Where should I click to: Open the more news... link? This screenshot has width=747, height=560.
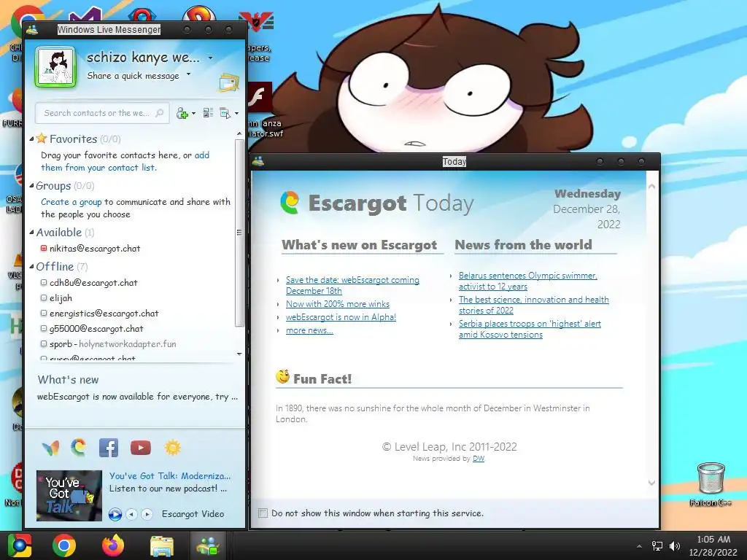coord(309,330)
